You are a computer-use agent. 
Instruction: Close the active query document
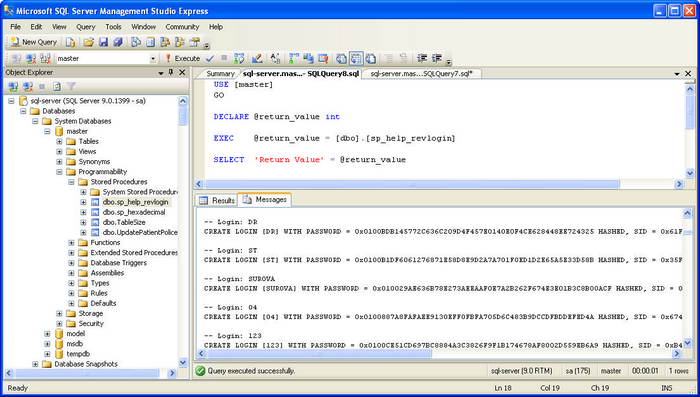pos(688,74)
